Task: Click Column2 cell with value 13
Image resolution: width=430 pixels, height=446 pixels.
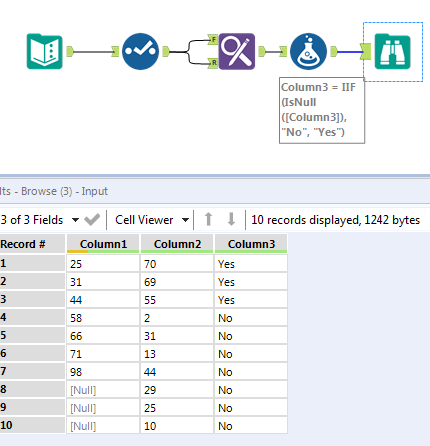Action: (x=177, y=354)
